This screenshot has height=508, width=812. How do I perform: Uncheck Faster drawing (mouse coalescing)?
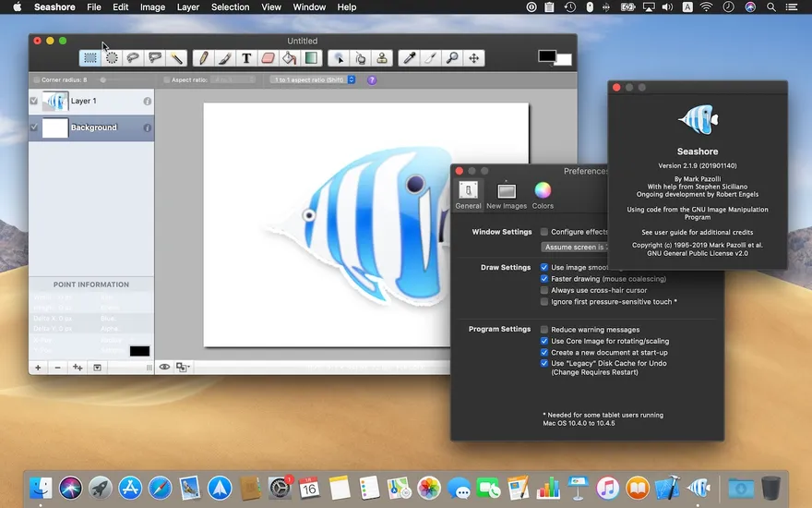coord(544,279)
